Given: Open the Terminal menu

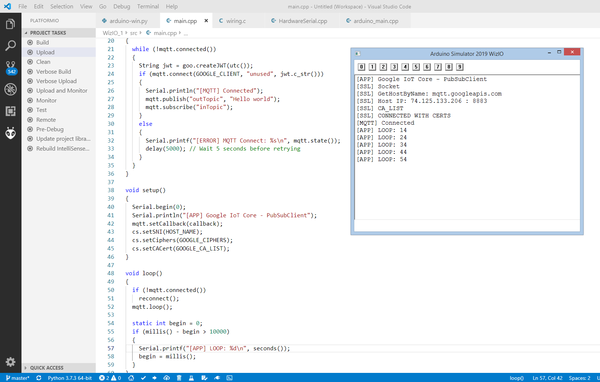Looking at the screenshot, I should click(148, 7).
